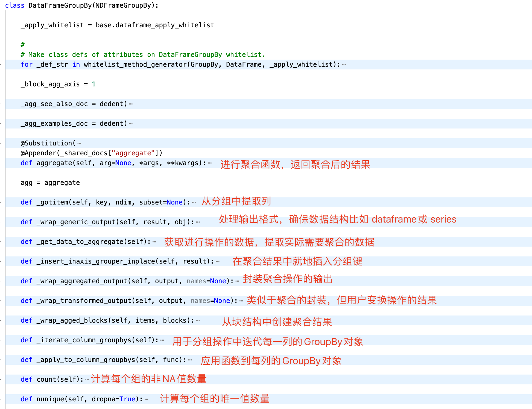
Task: Click the _insert_inaxis_grouper_inplace function name
Action: (96, 261)
